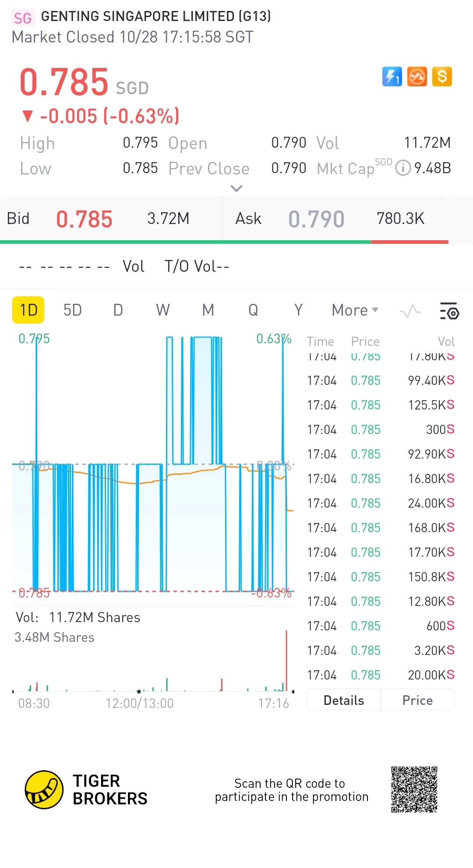
Task: Open the More periods dropdown
Action: (355, 310)
